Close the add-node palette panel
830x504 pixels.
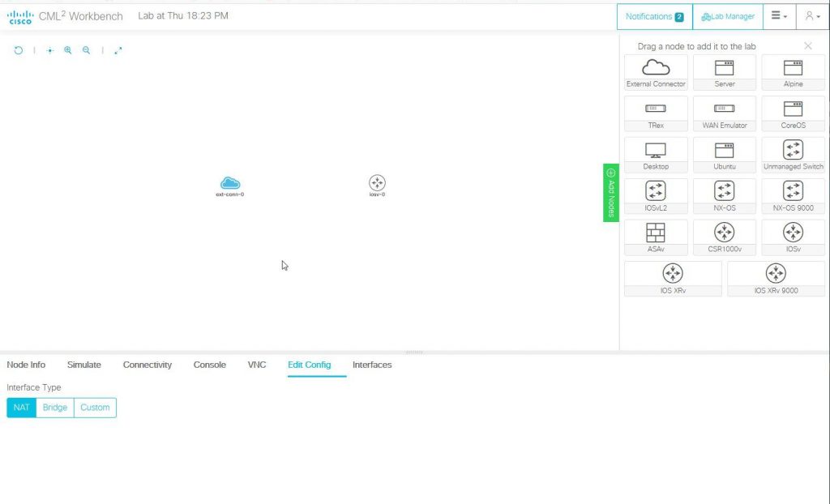click(808, 46)
